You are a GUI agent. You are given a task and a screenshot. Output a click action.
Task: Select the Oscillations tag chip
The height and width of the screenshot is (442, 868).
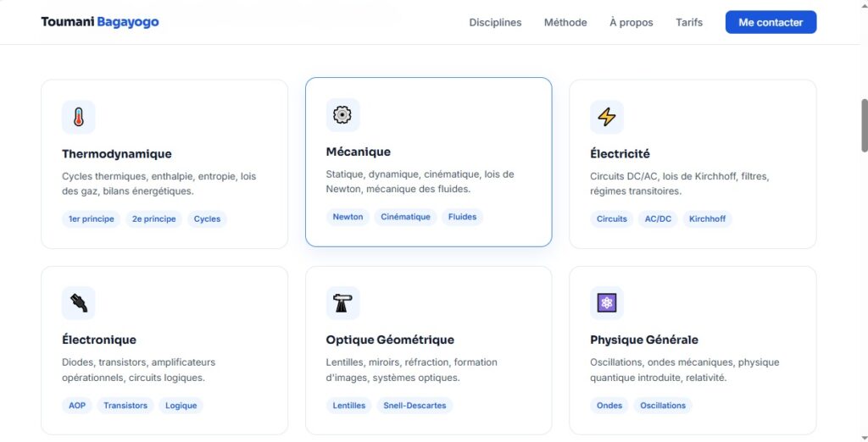(663, 406)
